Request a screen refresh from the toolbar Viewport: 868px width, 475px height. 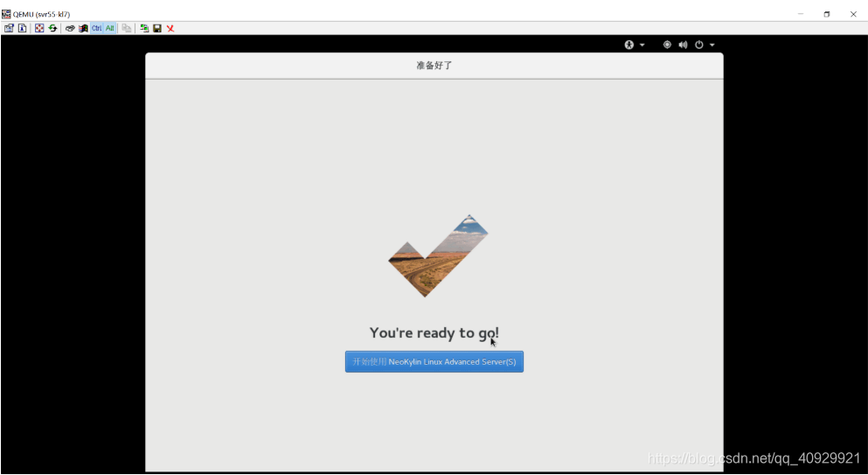tap(52, 28)
